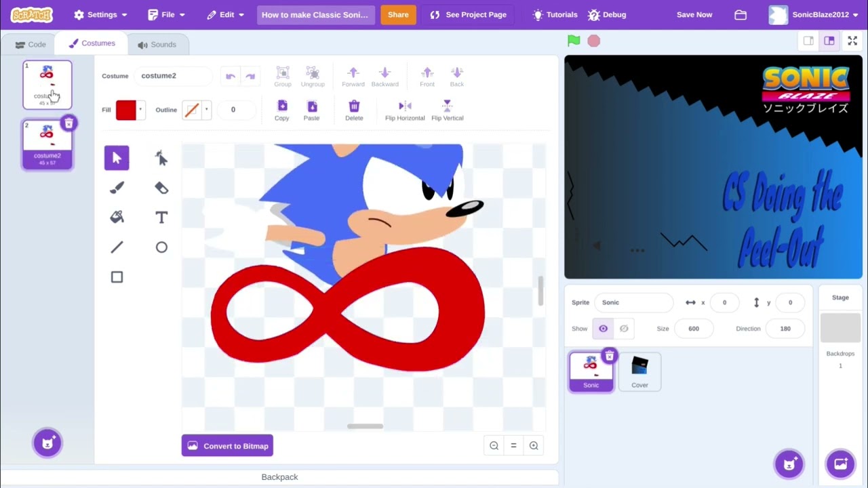The height and width of the screenshot is (488, 868).
Task: Select the Eraser tool
Action: [x=161, y=188]
